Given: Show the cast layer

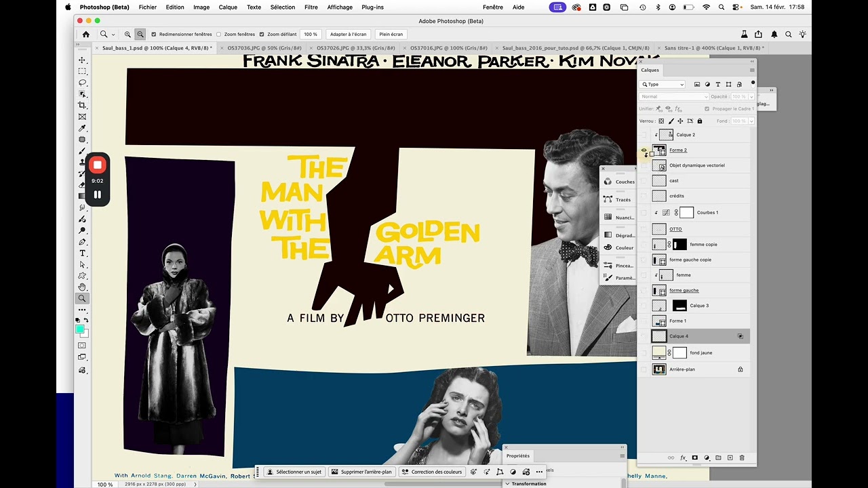Looking at the screenshot, I should (x=644, y=181).
